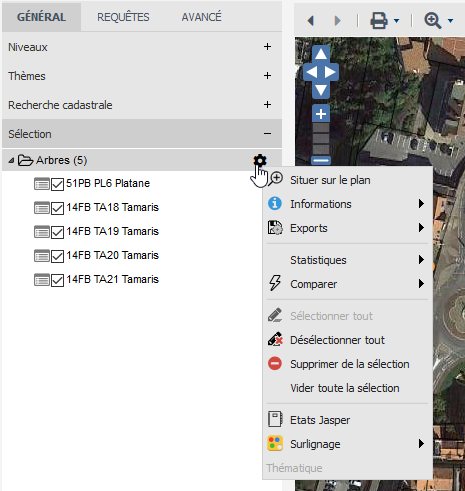Click the zoom magnifier tool icon

coord(433,21)
